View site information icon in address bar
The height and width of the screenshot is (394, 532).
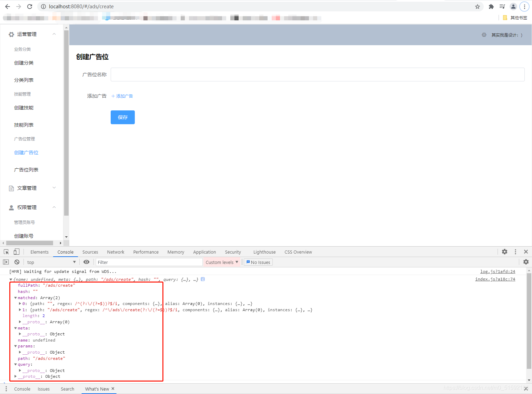click(x=43, y=7)
